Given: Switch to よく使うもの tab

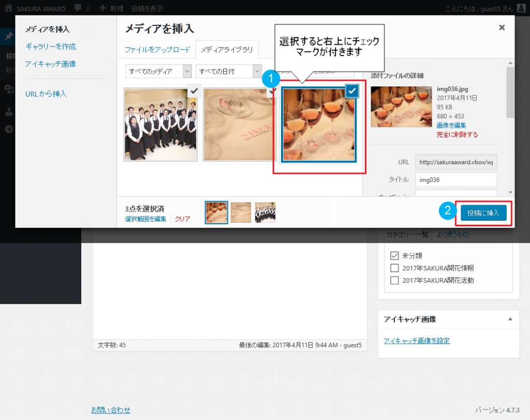Looking at the screenshot, I should click(x=452, y=235).
